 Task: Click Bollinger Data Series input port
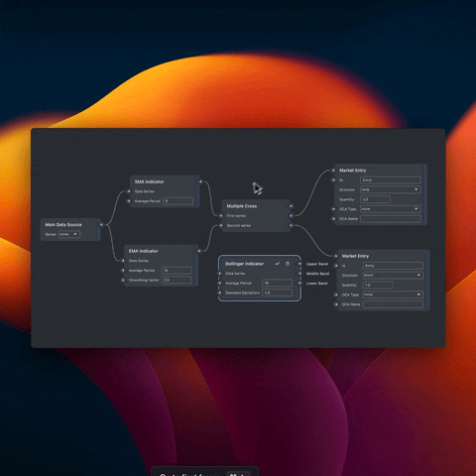pos(219,274)
